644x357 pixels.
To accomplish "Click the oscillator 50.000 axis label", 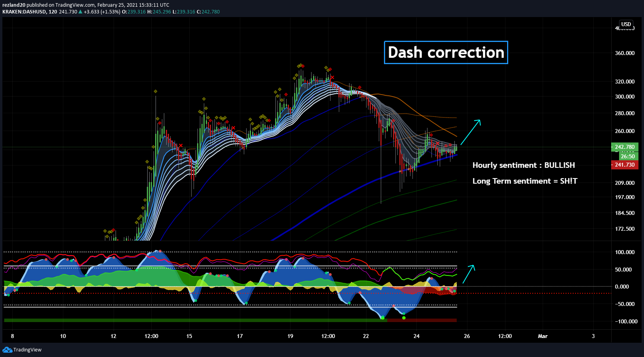I will (623, 270).
